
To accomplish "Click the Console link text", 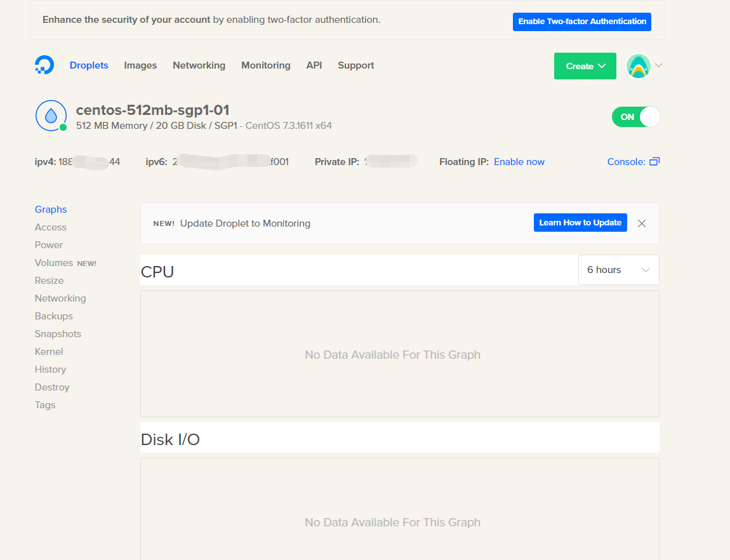I will [626, 162].
